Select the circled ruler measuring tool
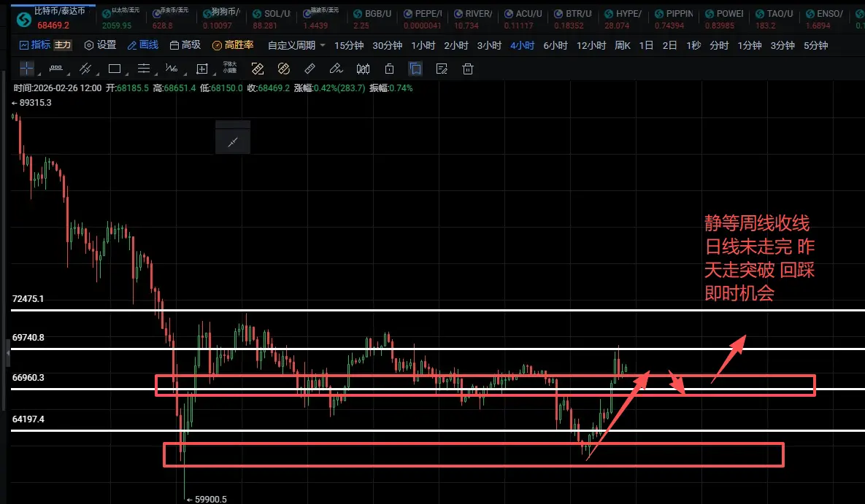 click(283, 69)
